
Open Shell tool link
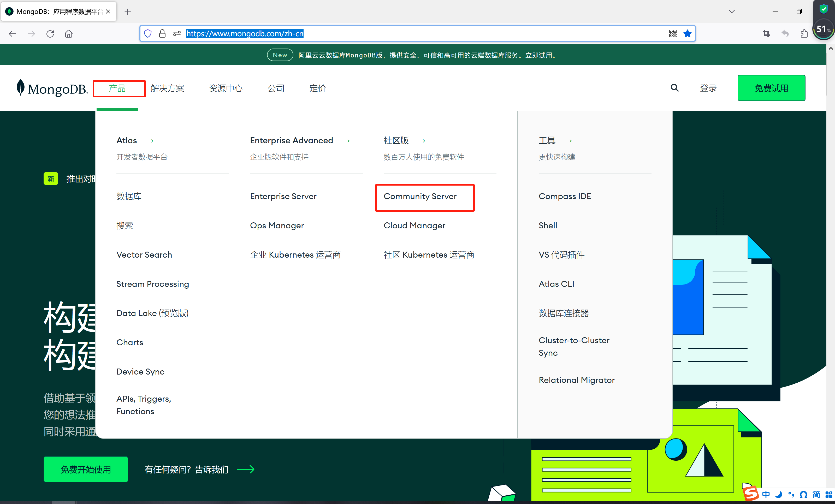click(x=548, y=226)
